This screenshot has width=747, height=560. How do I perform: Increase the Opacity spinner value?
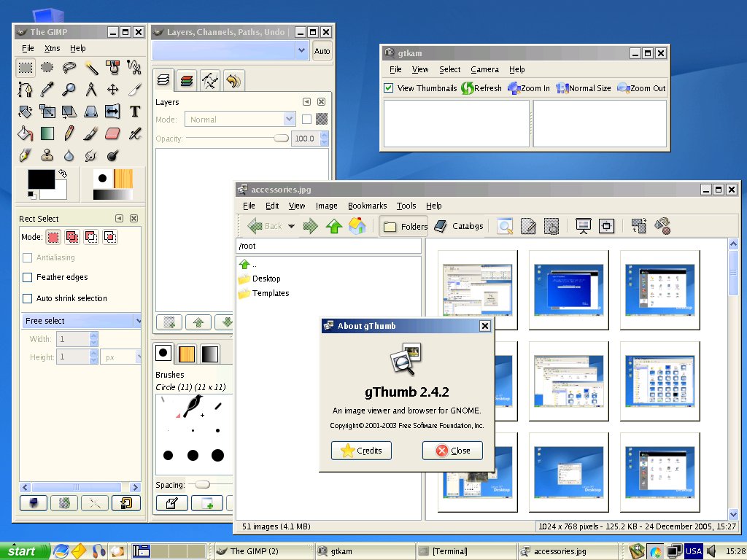[x=325, y=135]
